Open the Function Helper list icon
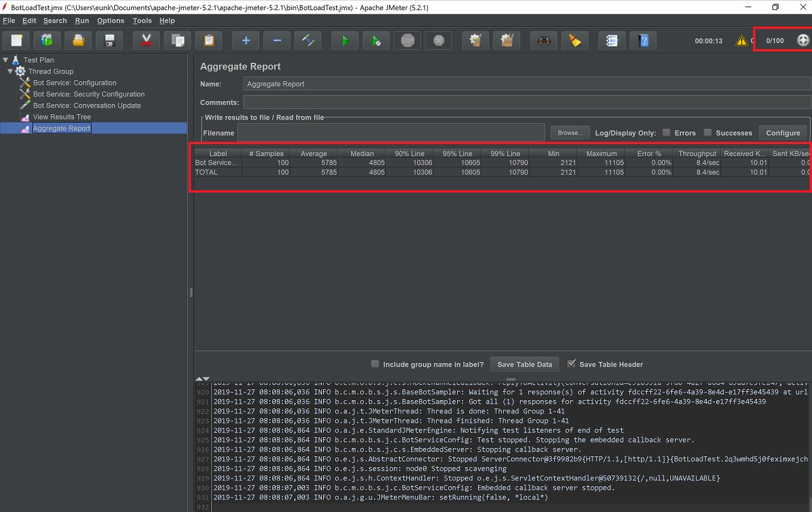Screen dimensions: 812x512 click(x=612, y=41)
